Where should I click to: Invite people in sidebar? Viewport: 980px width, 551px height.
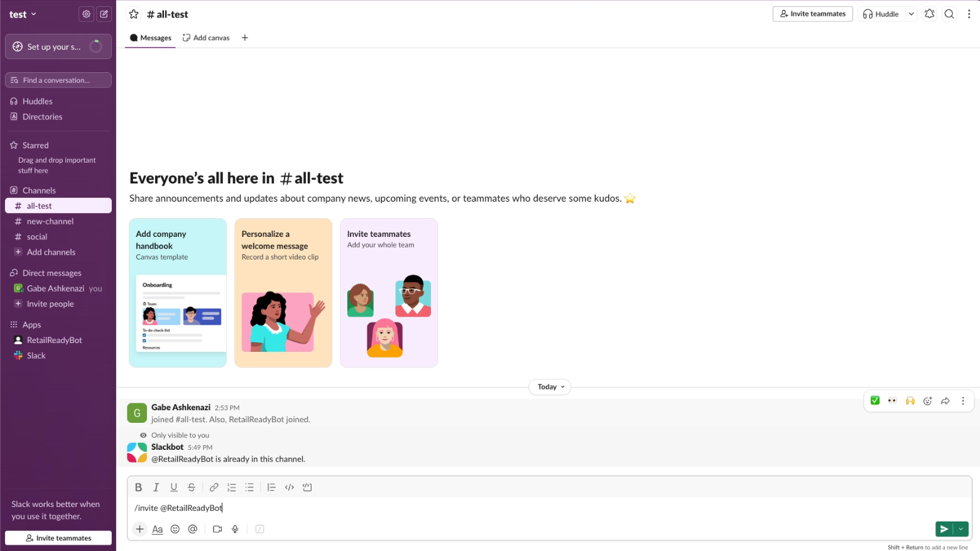pyautogui.click(x=58, y=303)
